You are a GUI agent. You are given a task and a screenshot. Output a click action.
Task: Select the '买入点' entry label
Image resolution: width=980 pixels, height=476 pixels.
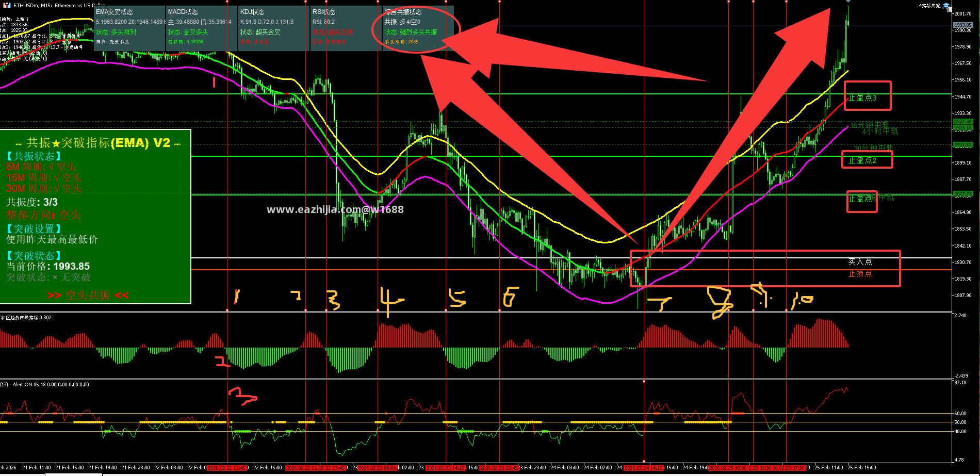(x=860, y=262)
